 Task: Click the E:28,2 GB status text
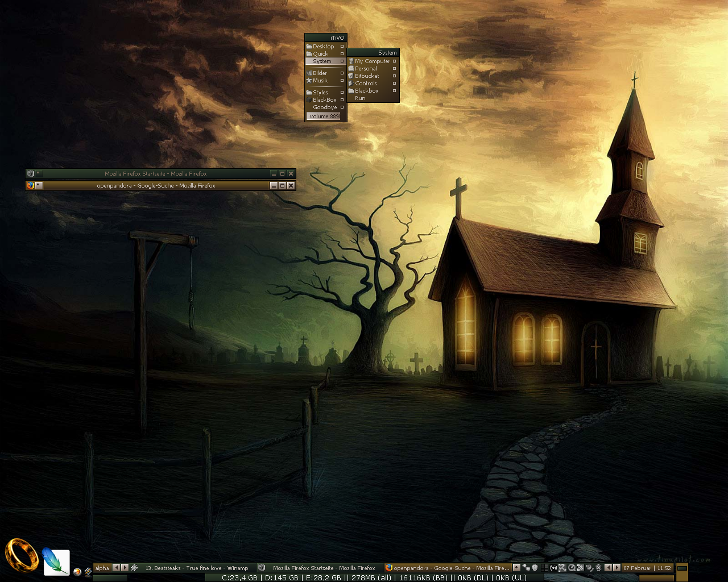tap(324, 578)
